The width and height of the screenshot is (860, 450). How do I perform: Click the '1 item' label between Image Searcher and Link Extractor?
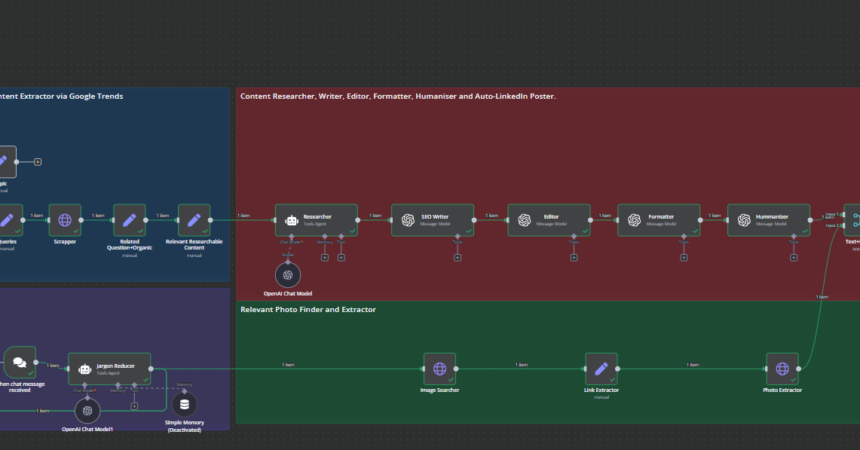pos(521,364)
